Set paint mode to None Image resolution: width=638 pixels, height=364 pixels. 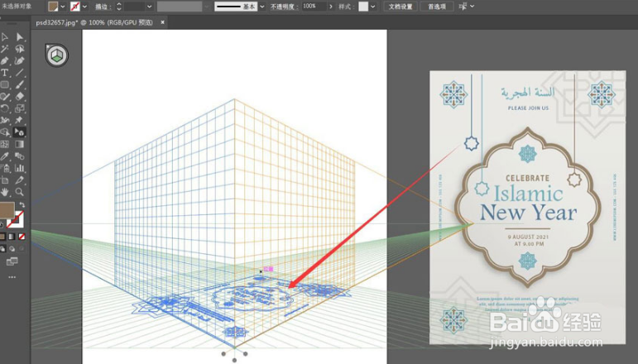click(22, 237)
